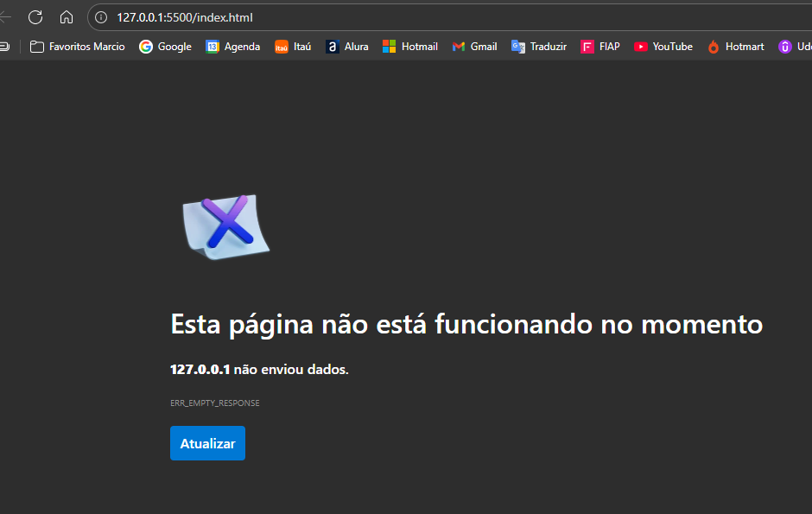Open the Hotmart bookmark

735,47
